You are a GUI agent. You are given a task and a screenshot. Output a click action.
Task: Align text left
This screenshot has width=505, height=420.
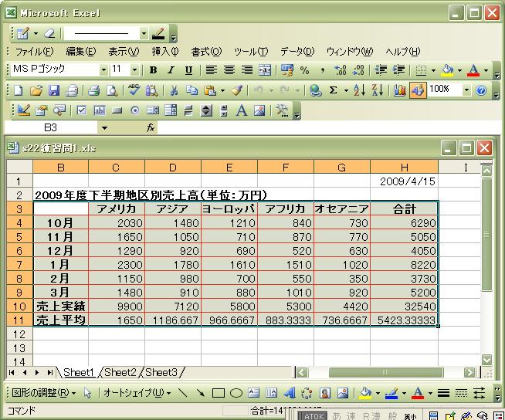pyautogui.click(x=211, y=70)
